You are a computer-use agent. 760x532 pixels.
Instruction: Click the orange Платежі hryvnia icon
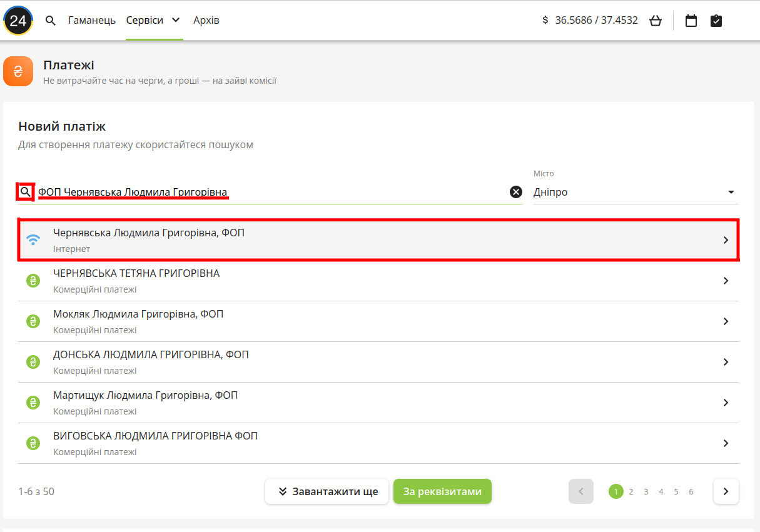tap(18, 71)
